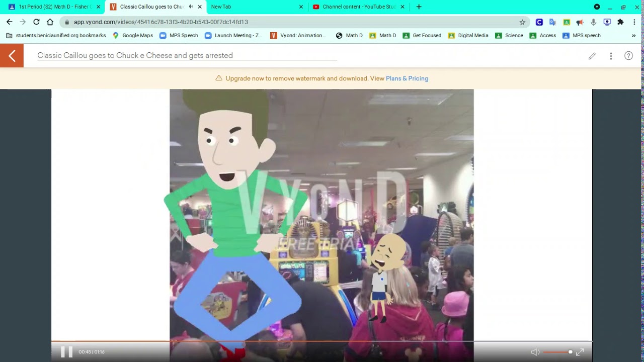
Task: Open the Google Classroom extension icon
Action: pyautogui.click(x=567, y=22)
